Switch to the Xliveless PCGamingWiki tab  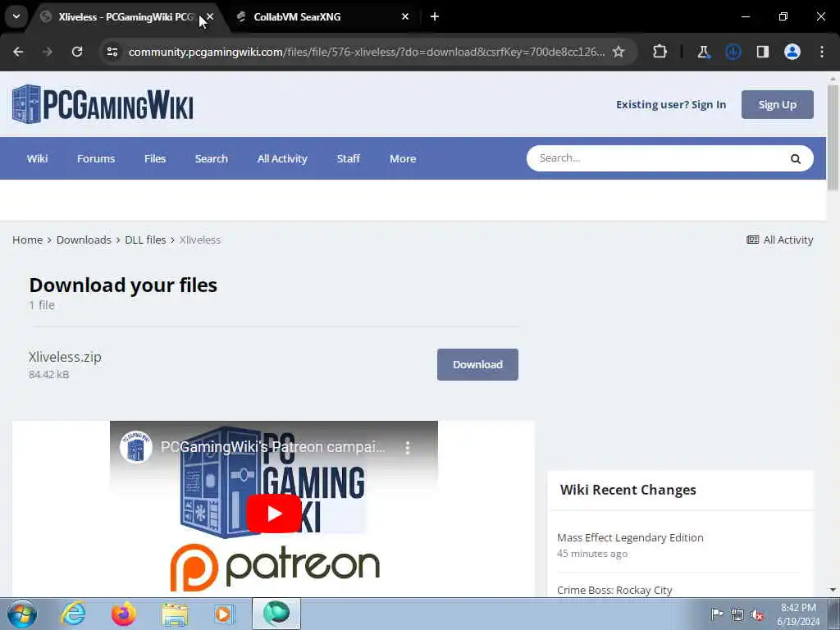(x=125, y=17)
